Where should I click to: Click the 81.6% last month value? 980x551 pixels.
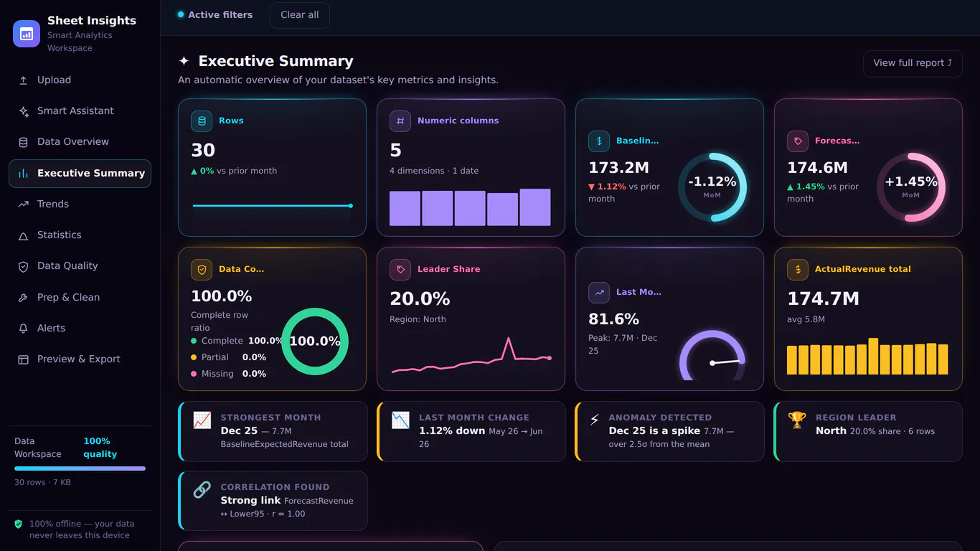pos(613,319)
